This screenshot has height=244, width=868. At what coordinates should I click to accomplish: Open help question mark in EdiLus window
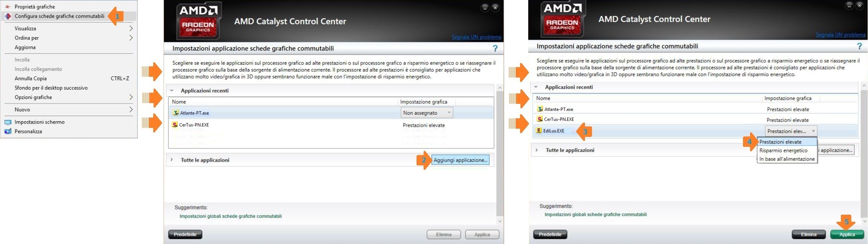(859, 46)
